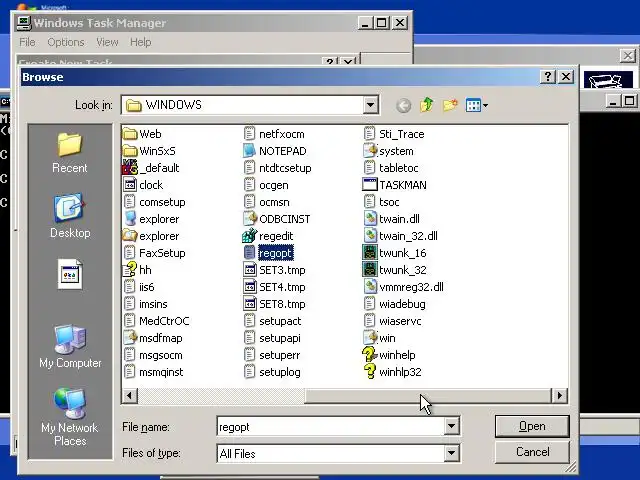Viewport: 640px width, 480px height.
Task: Open My Documents in places bar
Action: point(70,274)
